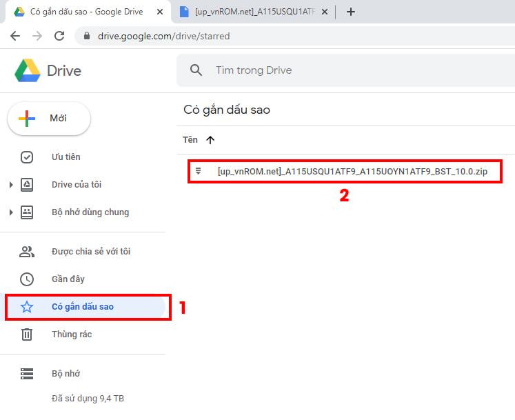Sort by the 'Tên' column header

[190, 140]
